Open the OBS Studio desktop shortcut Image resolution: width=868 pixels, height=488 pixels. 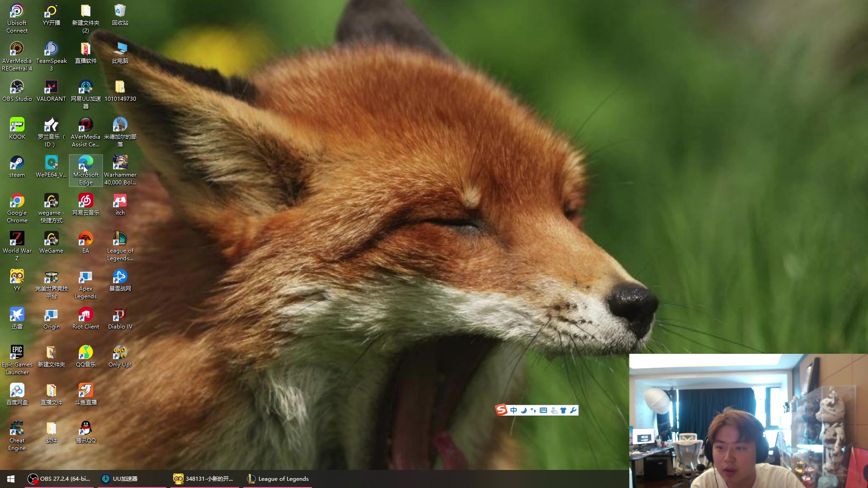[17, 88]
